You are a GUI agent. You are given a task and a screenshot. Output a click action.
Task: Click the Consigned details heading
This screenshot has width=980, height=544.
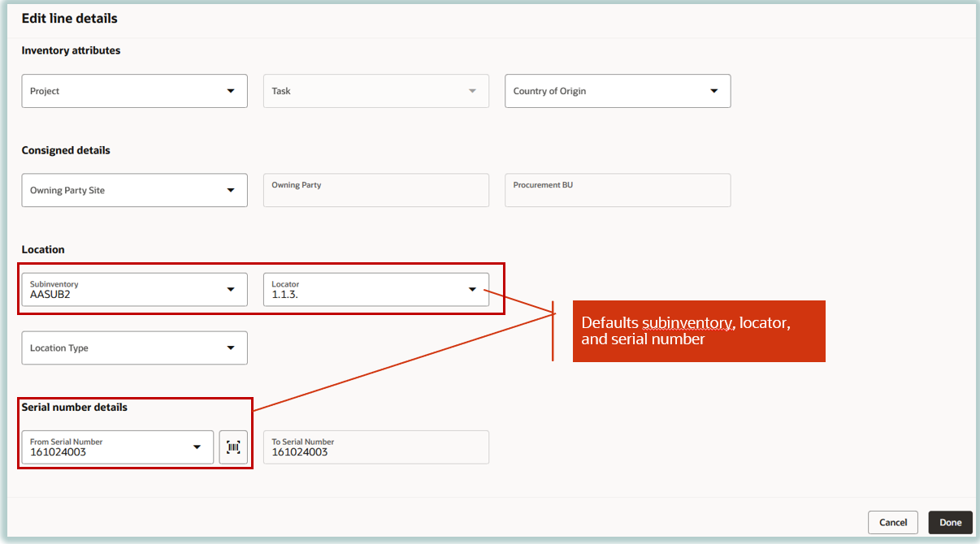click(x=66, y=150)
